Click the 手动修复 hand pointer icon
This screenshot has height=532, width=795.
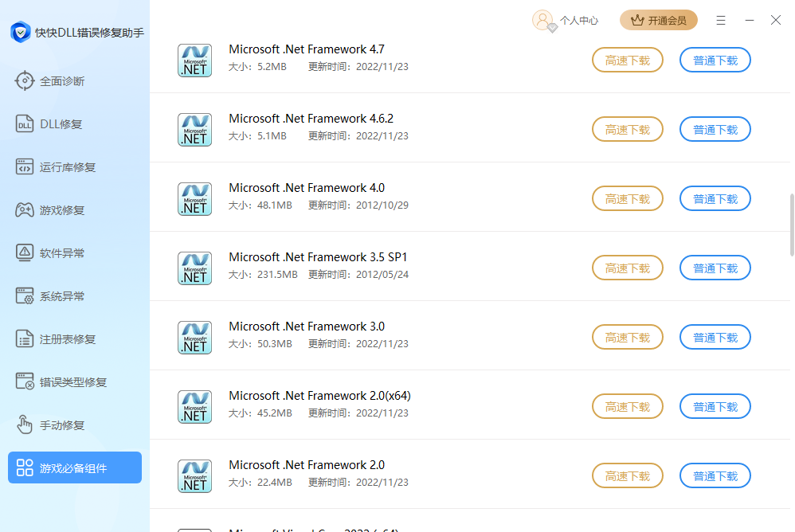[25, 425]
